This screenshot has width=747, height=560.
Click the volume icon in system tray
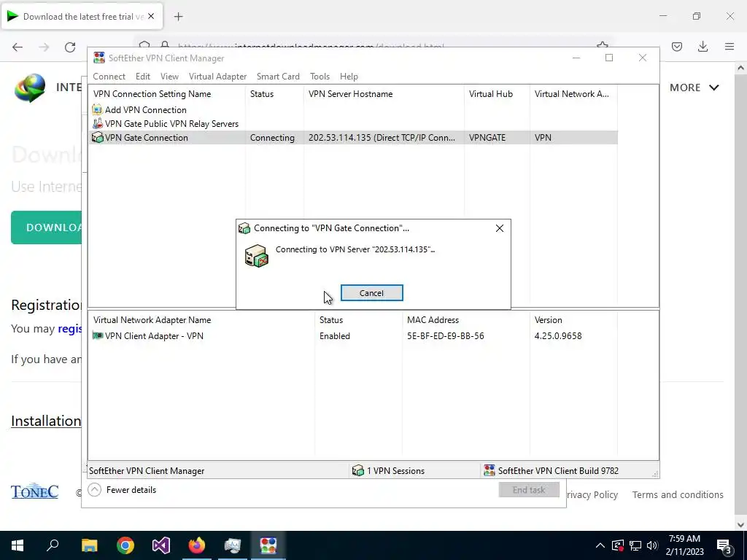point(652,545)
